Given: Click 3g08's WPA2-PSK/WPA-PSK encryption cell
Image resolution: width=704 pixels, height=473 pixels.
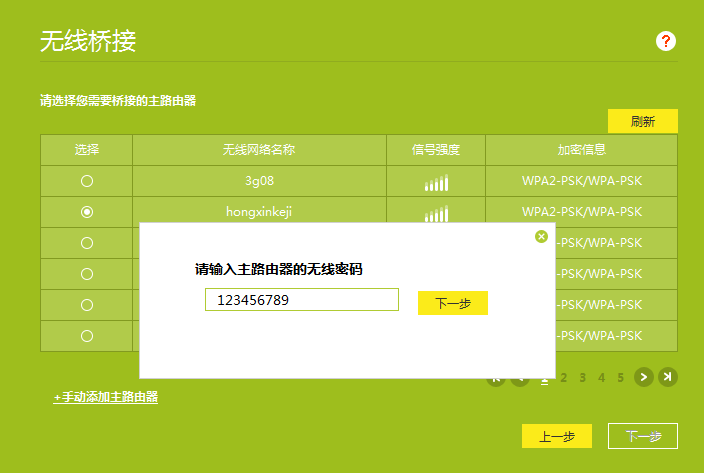Looking at the screenshot, I should coord(581,181).
